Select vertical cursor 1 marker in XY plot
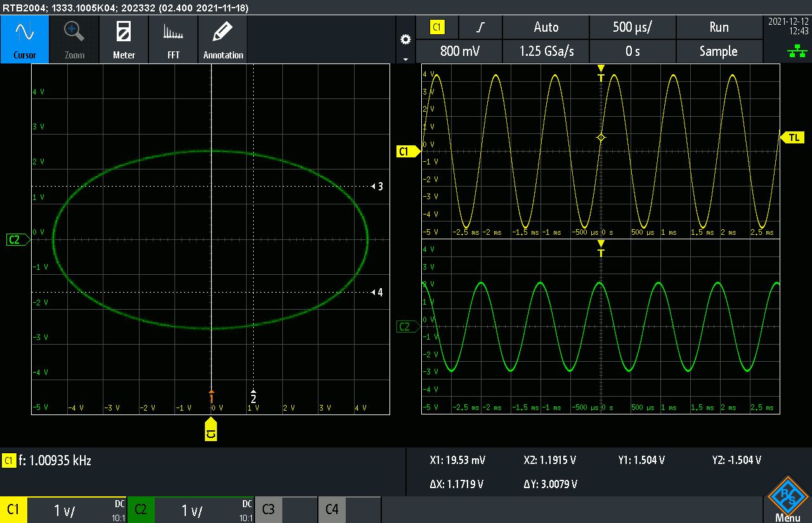This screenshot has width=812, height=523. click(x=211, y=397)
